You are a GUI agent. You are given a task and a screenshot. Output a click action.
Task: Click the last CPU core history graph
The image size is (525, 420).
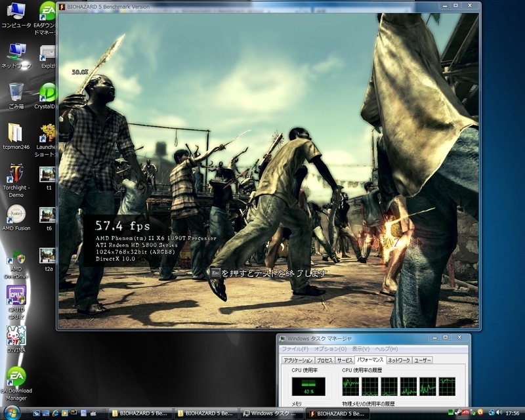447,387
